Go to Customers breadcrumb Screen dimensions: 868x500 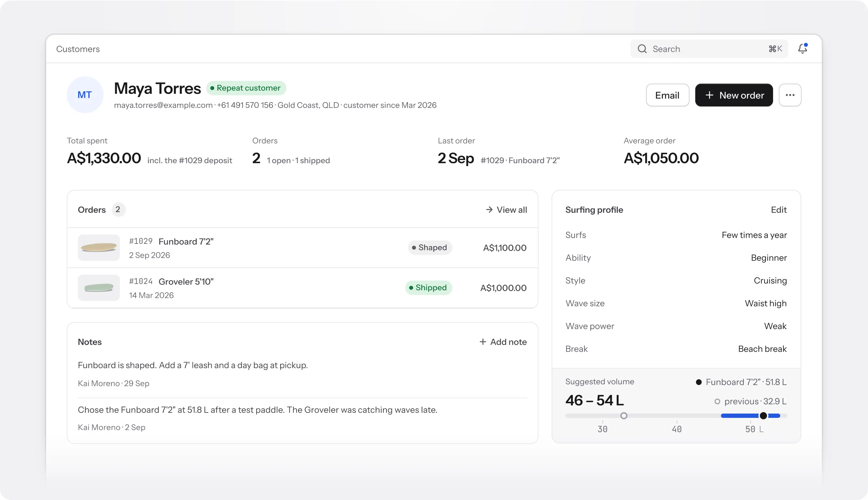point(78,49)
